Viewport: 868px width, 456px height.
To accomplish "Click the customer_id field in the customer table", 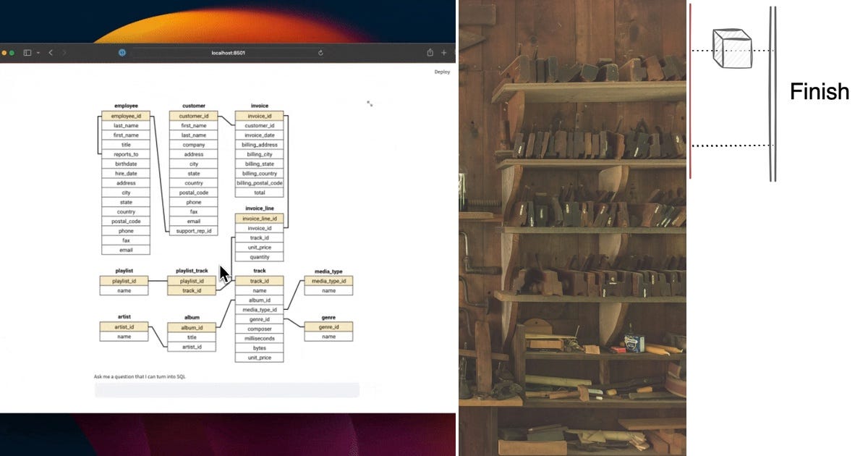I will click(192, 115).
